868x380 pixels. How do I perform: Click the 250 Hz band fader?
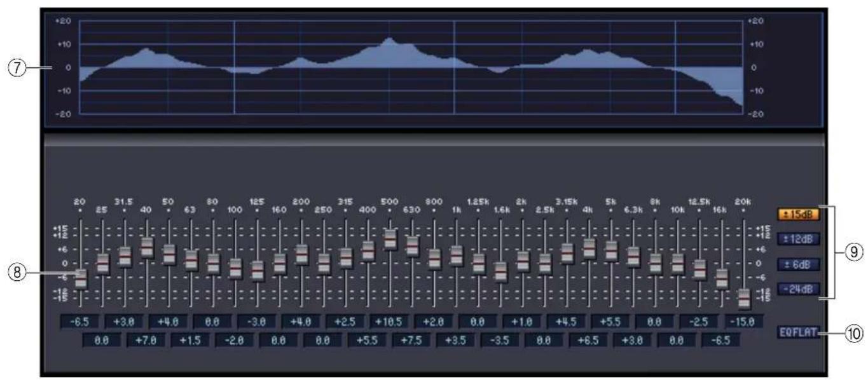pos(324,262)
